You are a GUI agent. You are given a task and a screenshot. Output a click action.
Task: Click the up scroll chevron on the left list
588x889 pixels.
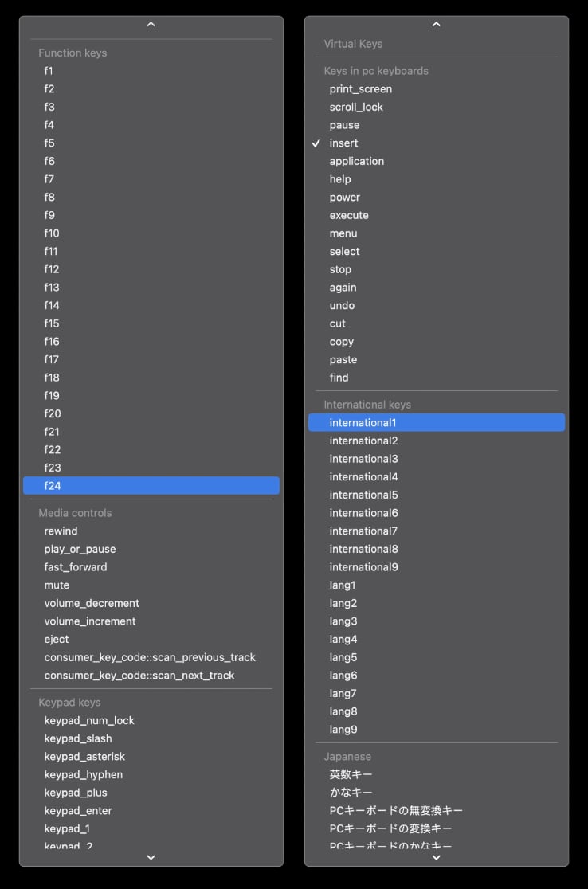click(x=151, y=24)
